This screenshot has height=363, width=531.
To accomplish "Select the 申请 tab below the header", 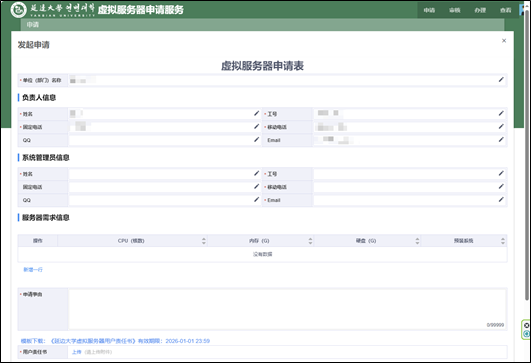I will click(x=33, y=25).
